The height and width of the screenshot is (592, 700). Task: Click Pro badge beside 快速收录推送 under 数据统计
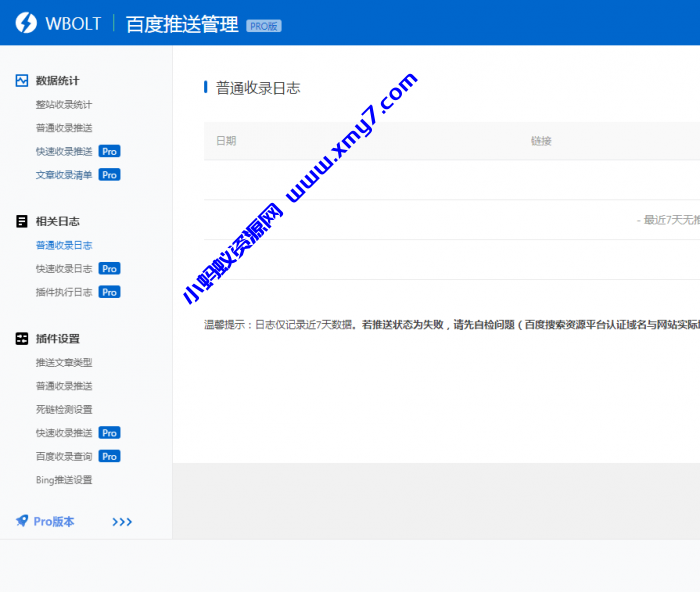click(109, 151)
